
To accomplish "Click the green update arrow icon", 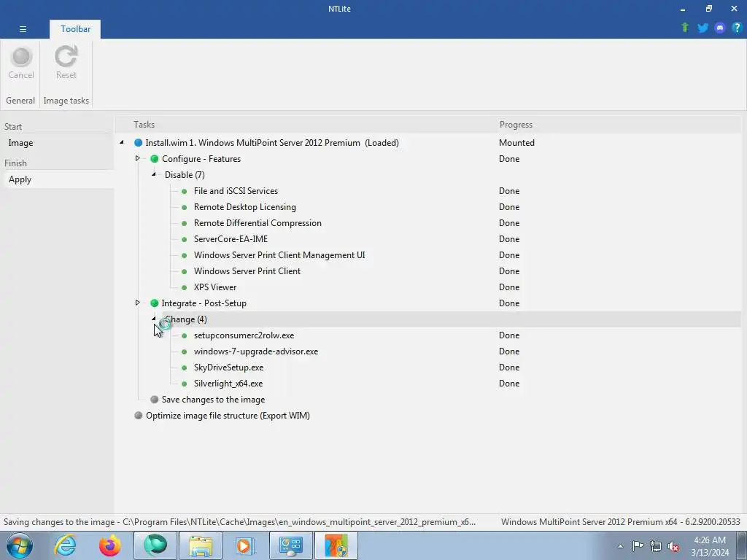I will point(685,28).
